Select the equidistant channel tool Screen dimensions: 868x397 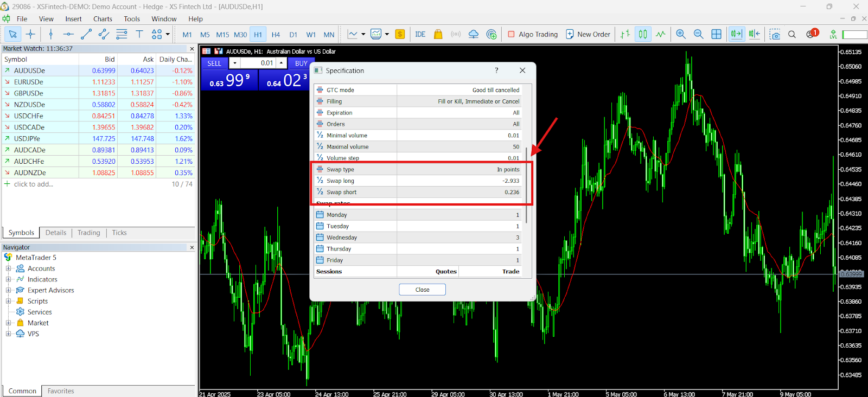click(104, 34)
